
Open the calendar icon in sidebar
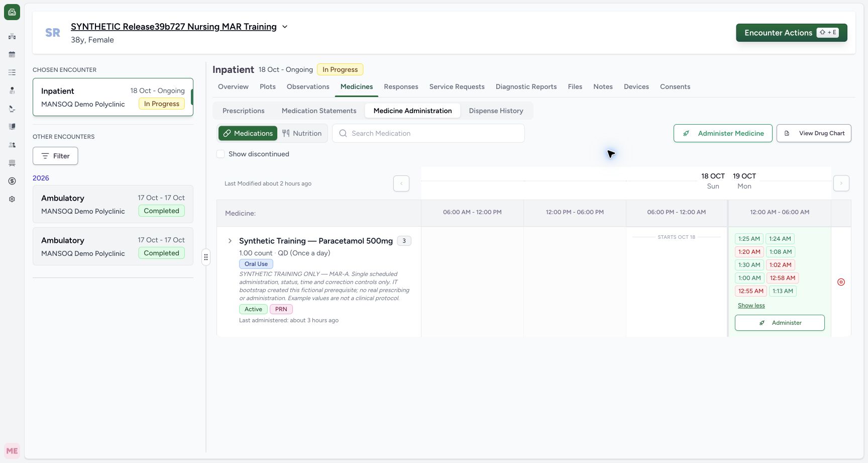12,54
